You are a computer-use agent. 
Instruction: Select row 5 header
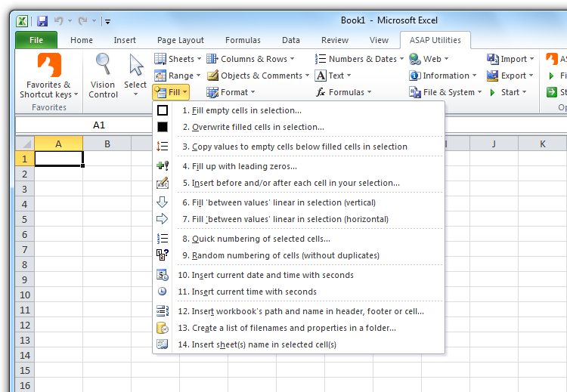click(x=25, y=219)
